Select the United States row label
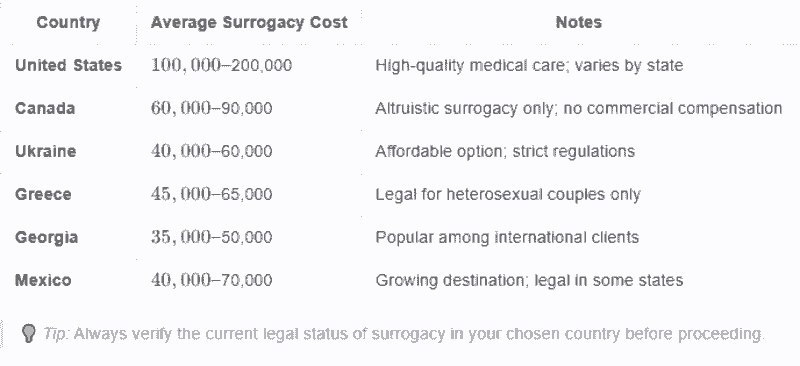This screenshot has height=366, width=800. pyautogui.click(x=68, y=65)
